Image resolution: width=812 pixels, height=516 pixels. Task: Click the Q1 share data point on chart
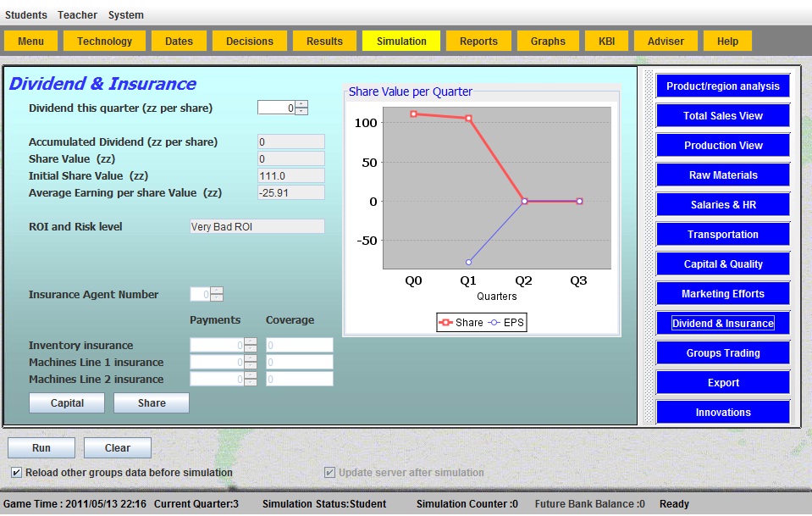point(468,118)
